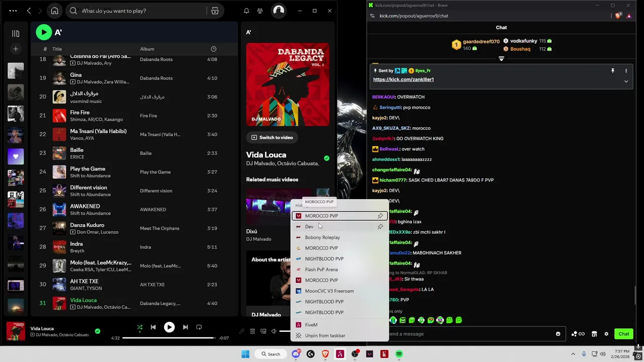Skip to previous track
Image resolution: width=644 pixels, height=362 pixels.
pos(153,327)
